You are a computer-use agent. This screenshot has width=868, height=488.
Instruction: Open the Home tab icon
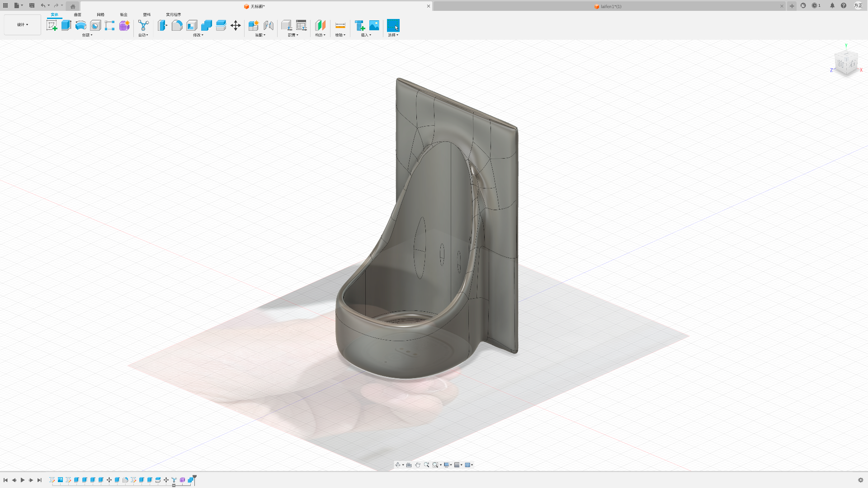coord(73,6)
